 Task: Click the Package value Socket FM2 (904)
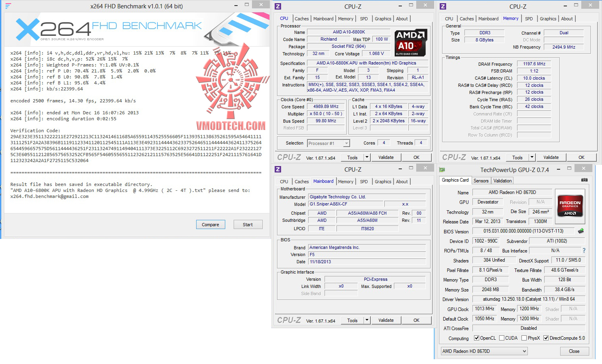pyautogui.click(x=348, y=46)
